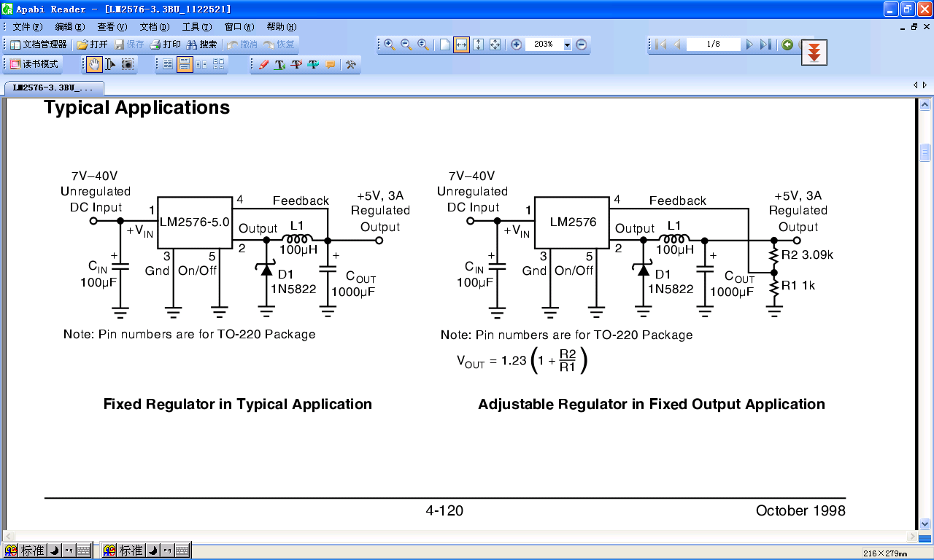This screenshot has width=934, height=560.
Task: Toggle continuous page layout mode
Action: [x=185, y=64]
